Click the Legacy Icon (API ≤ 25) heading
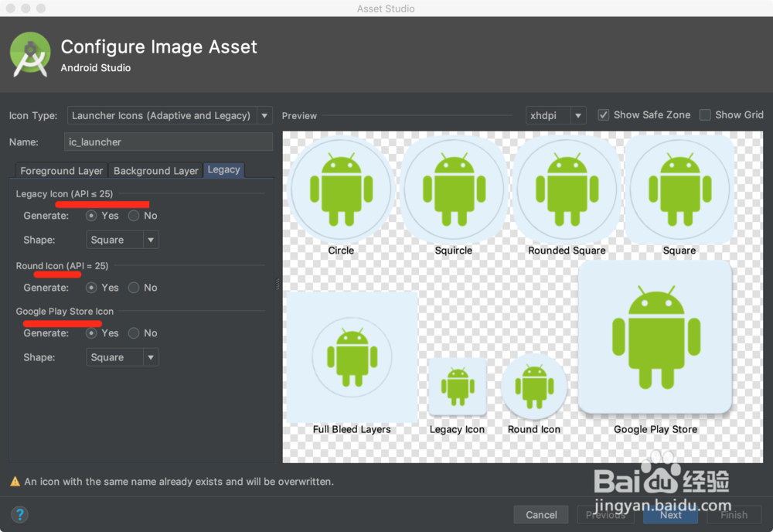This screenshot has height=532, width=773. (x=64, y=194)
